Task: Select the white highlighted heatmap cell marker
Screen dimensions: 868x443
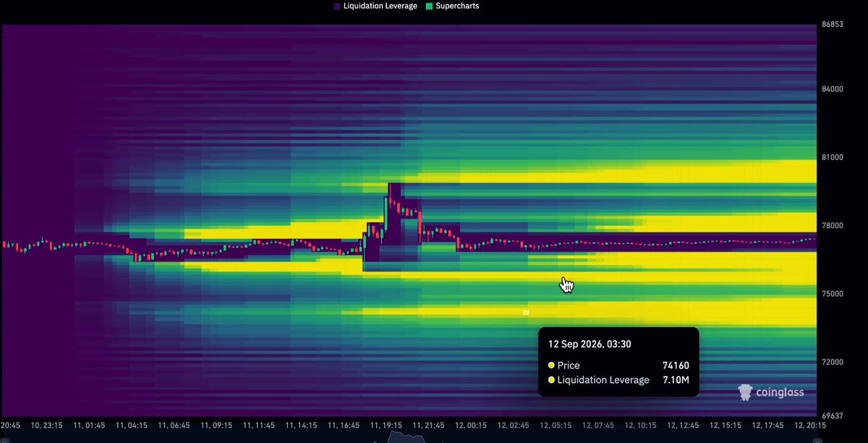Action: tap(526, 313)
